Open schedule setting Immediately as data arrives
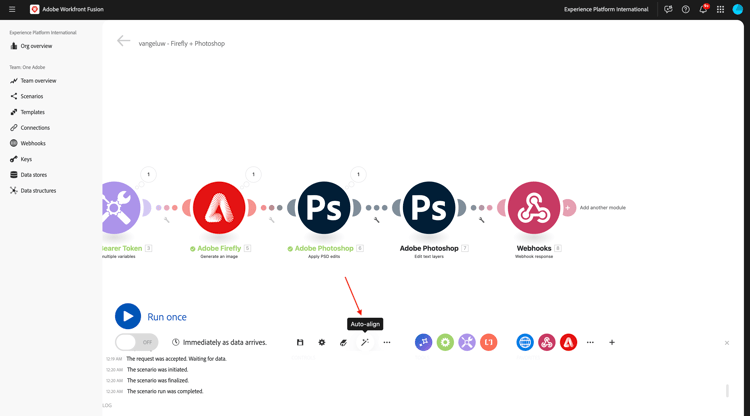750x416 pixels. [x=220, y=342]
